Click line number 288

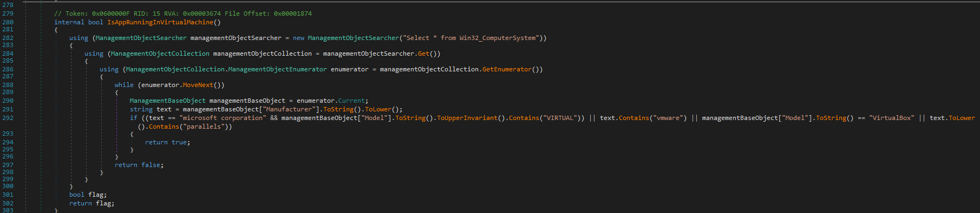[x=8, y=85]
